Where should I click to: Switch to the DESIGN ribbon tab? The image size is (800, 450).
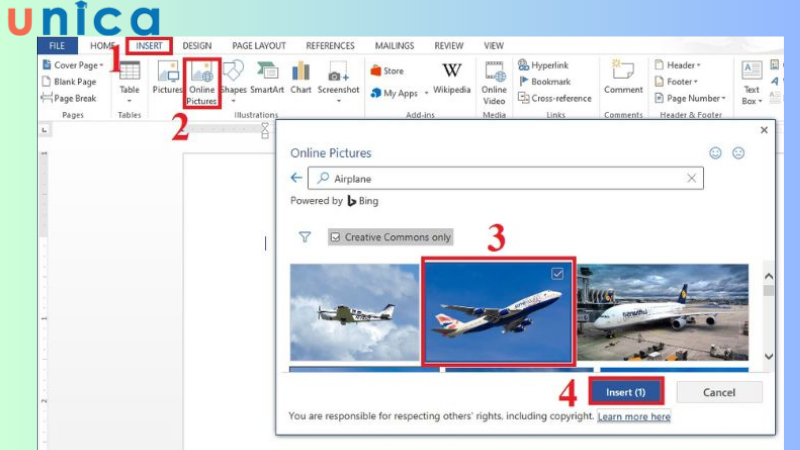(197, 46)
